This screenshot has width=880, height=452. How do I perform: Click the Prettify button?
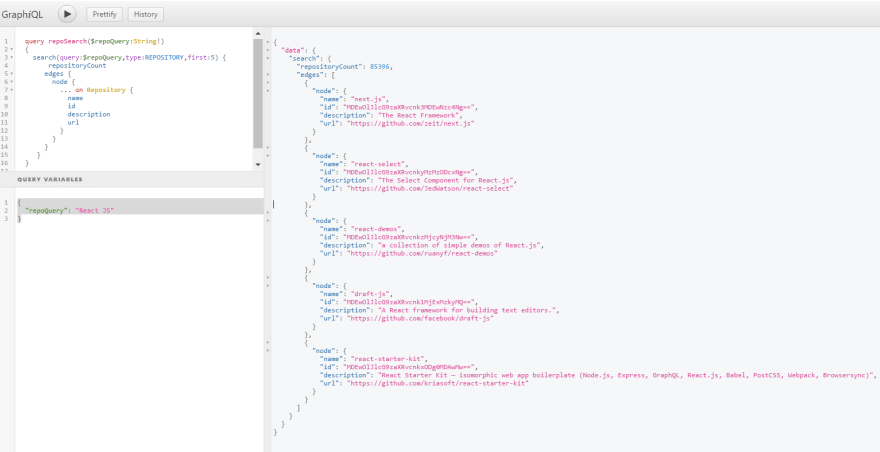point(104,15)
